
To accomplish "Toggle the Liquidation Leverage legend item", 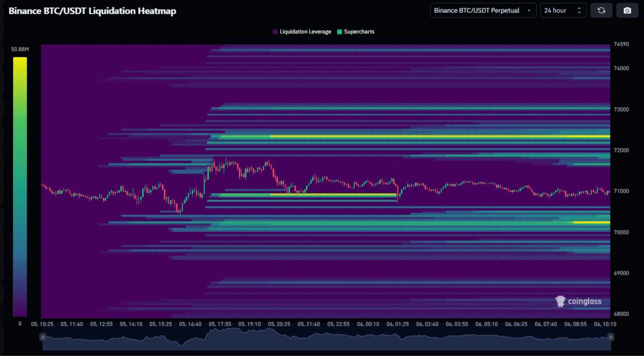I will pos(302,32).
